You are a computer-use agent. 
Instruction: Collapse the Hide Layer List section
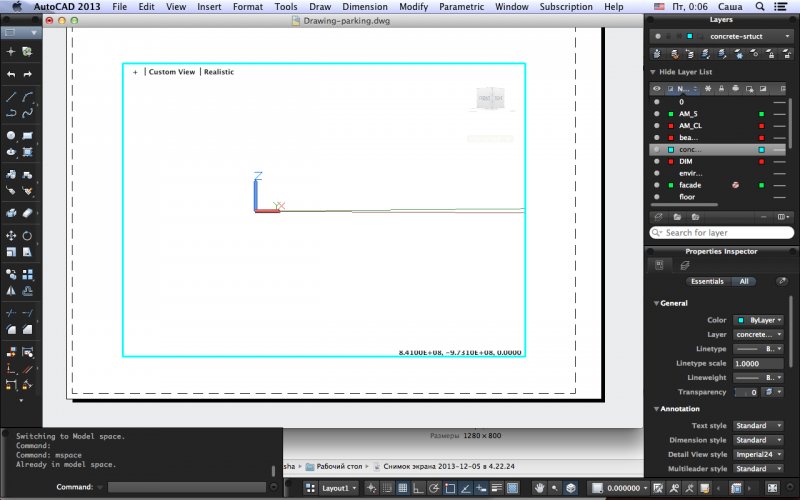pyautogui.click(x=653, y=72)
